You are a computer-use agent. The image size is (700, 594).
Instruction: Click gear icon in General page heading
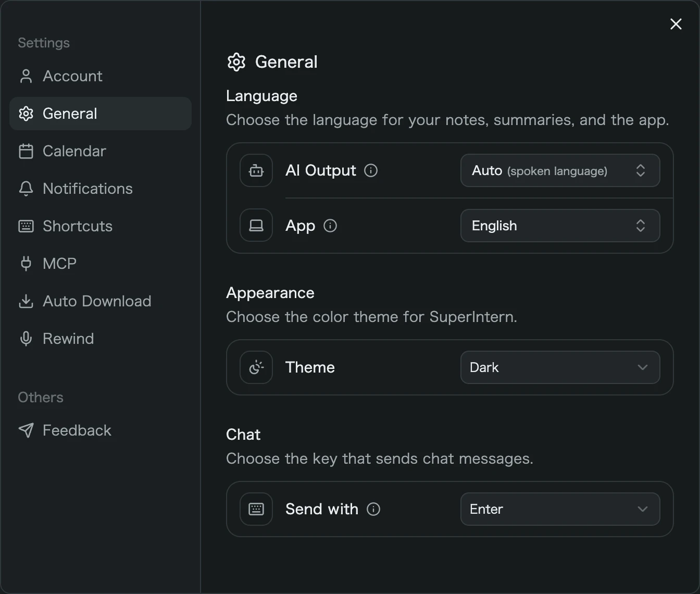tap(236, 62)
